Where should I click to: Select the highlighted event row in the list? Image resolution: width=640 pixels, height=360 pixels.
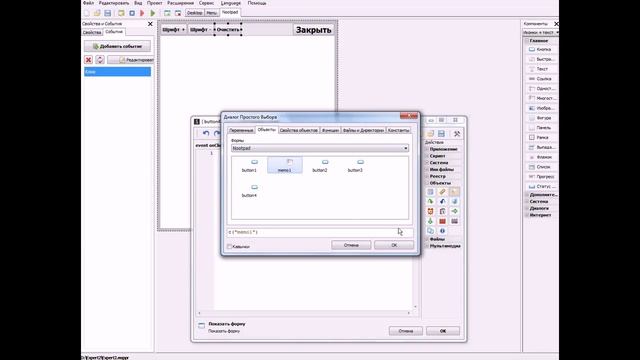pos(118,72)
